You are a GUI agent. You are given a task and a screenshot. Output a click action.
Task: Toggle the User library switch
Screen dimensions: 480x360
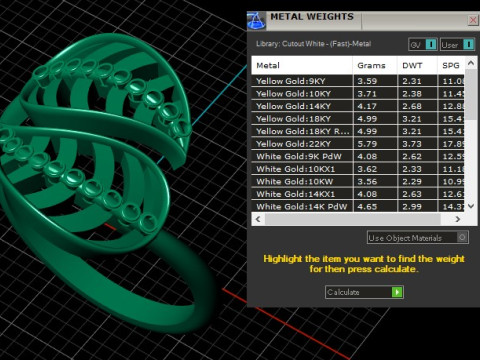[457, 44]
